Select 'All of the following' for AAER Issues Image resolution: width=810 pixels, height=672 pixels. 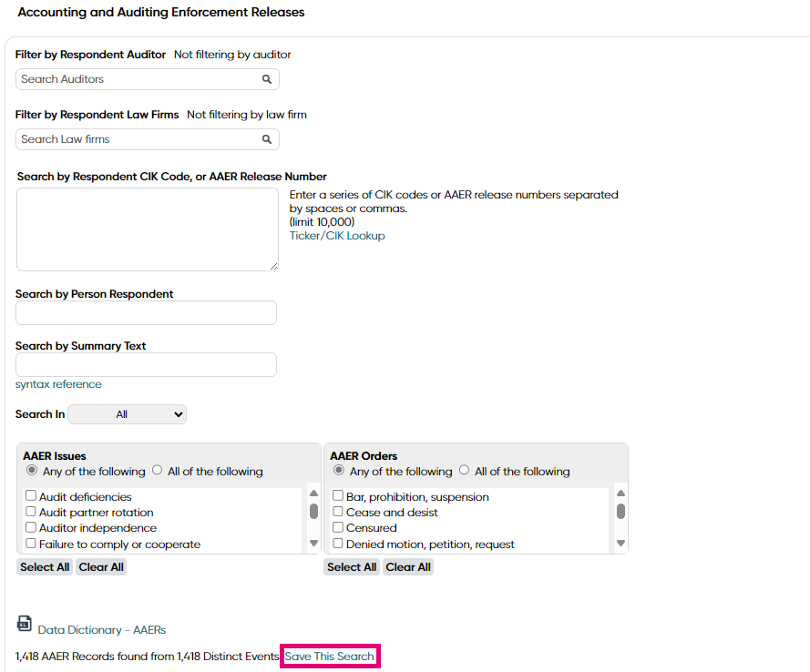(157, 470)
